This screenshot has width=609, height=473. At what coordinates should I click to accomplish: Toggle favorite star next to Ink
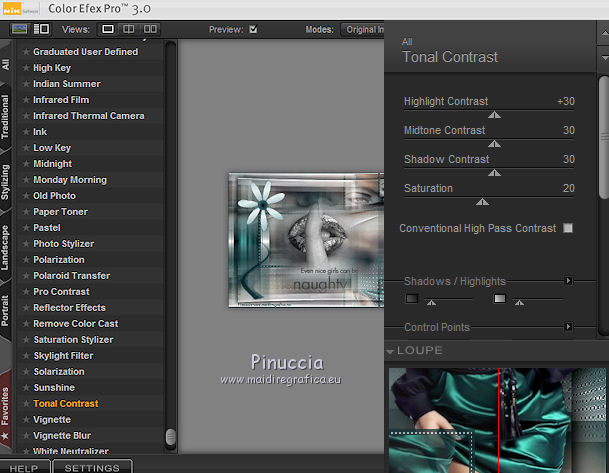26,132
